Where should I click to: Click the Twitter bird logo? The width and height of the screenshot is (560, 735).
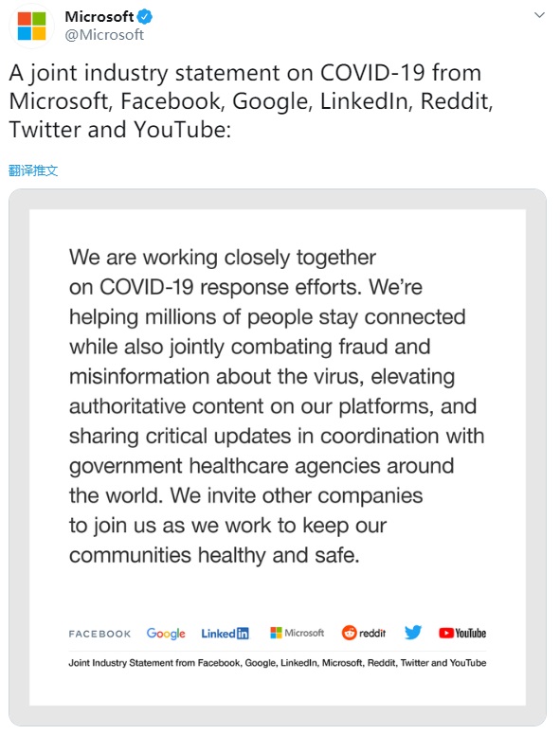413,633
